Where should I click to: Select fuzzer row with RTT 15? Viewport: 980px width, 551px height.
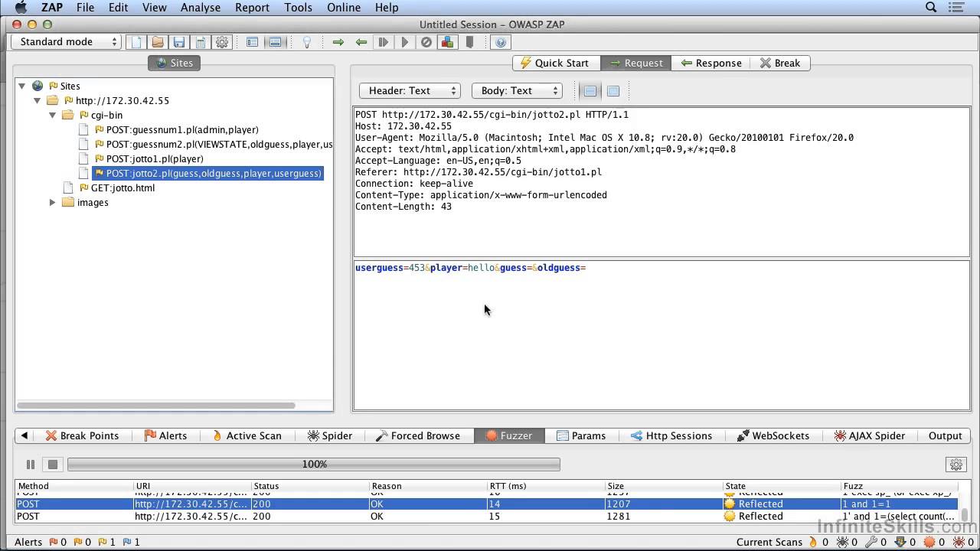click(486, 517)
